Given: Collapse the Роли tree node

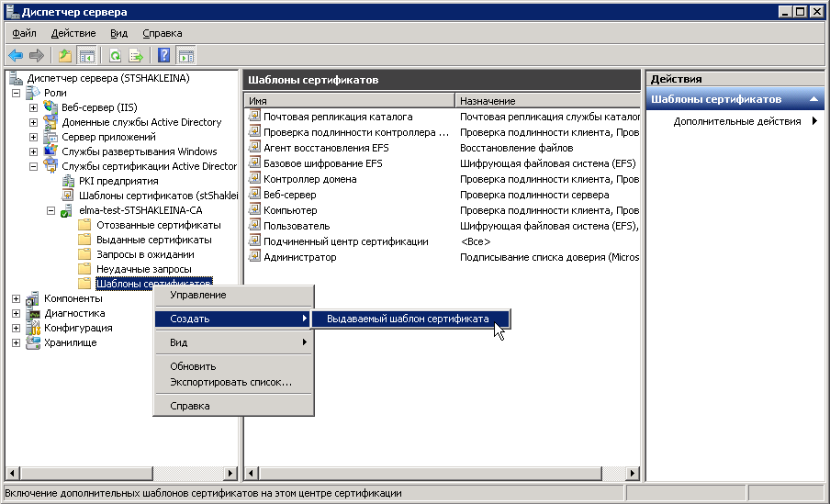Looking at the screenshot, I should pyautogui.click(x=17, y=93).
